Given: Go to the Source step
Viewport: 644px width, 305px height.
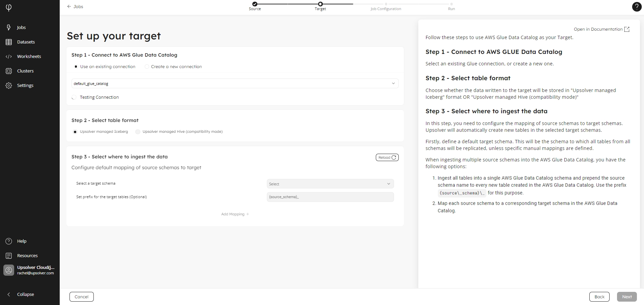Looking at the screenshot, I should coord(255,4).
